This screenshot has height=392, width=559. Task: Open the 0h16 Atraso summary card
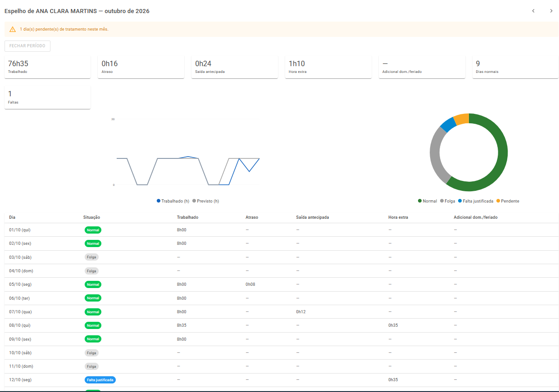141,67
